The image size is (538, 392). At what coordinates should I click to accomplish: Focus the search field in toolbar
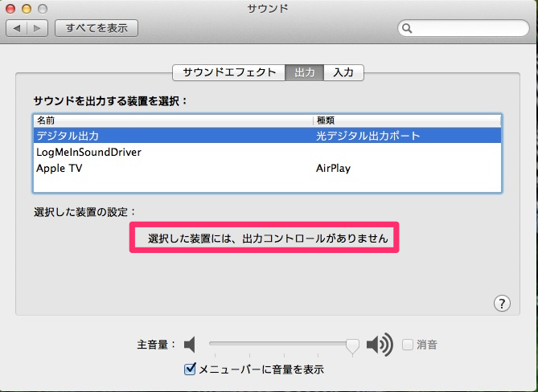[x=463, y=28]
